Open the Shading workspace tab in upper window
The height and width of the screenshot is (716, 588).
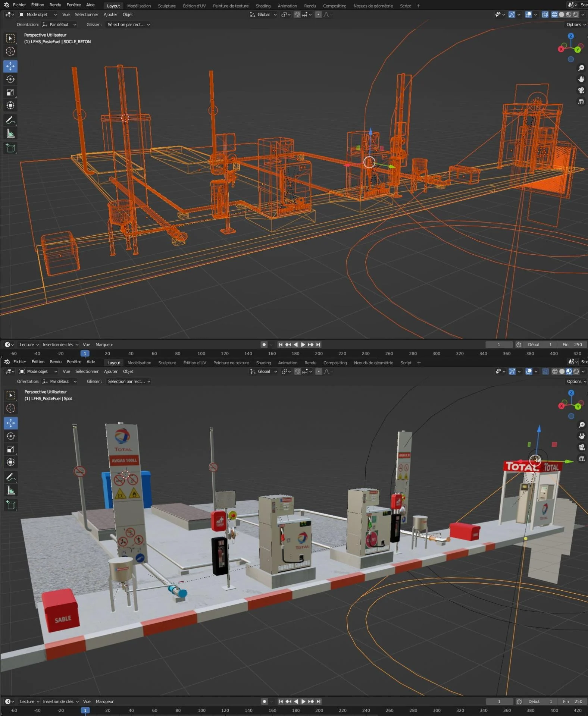[263, 6]
